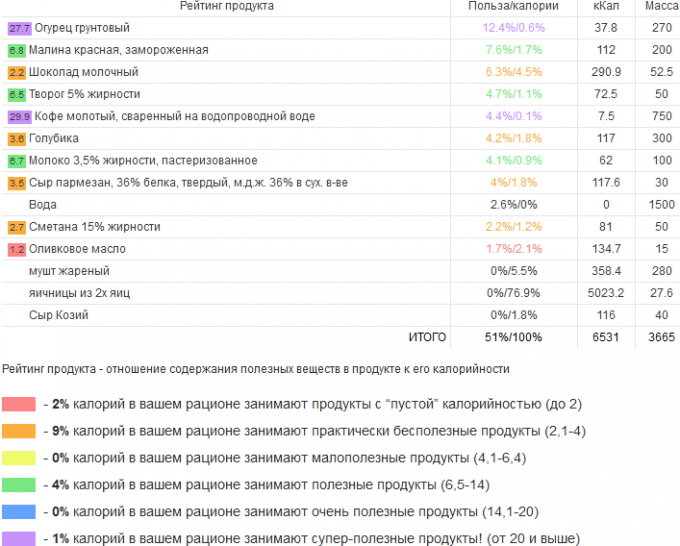Select the 2.7 badge next to Сметана

pyautogui.click(x=16, y=227)
